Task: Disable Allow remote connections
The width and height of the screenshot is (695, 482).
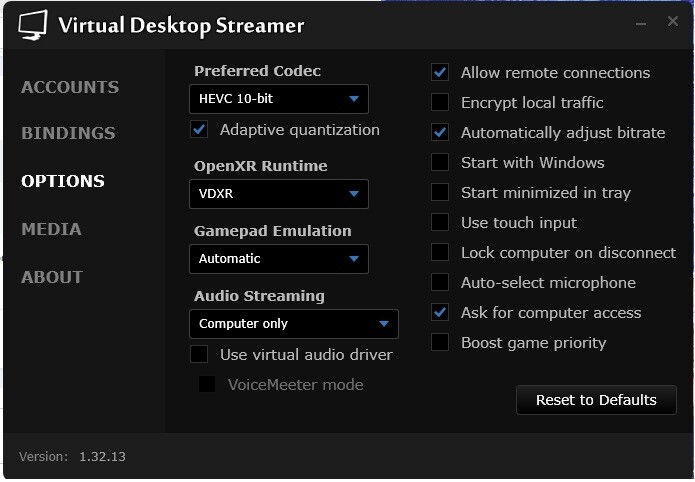Action: click(x=440, y=73)
